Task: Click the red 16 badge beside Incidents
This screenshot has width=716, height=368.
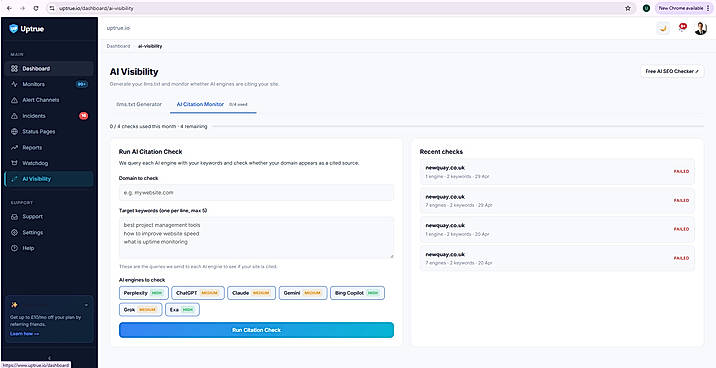Action: (84, 116)
